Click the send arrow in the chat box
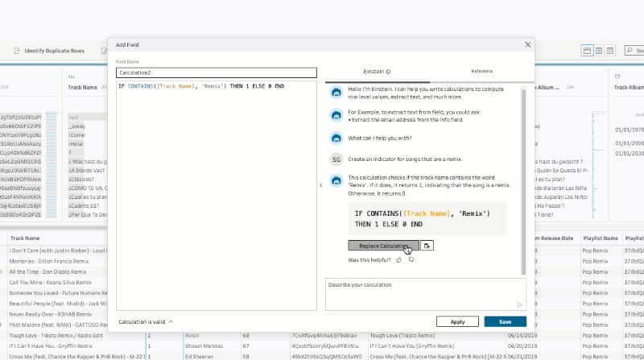The height and width of the screenshot is (360, 644). 519,304
